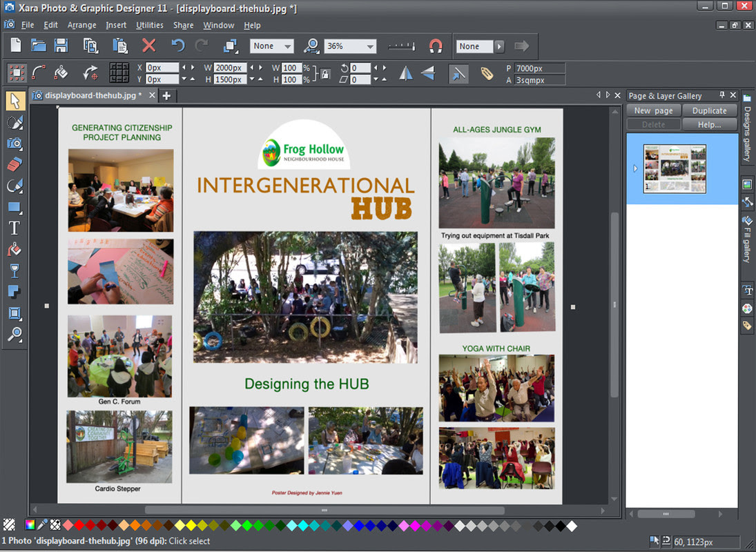Expand the page layers triangle beside thumbnail
The height and width of the screenshot is (552, 756).
[x=635, y=168]
